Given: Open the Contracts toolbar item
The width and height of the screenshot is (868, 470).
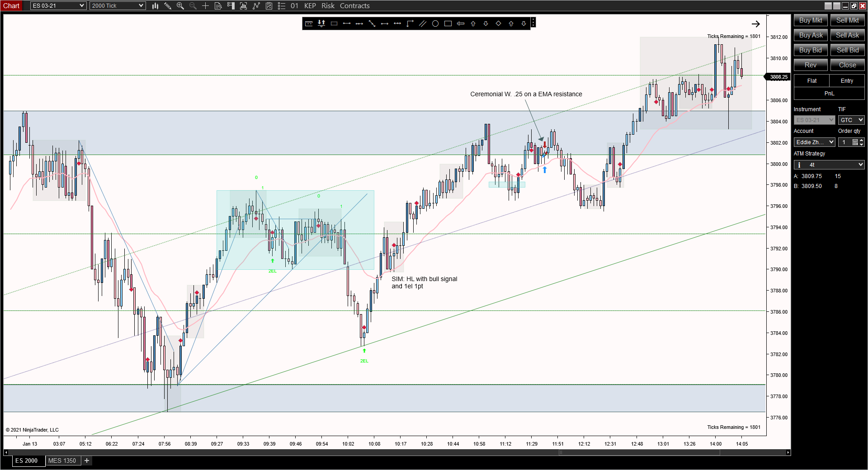Looking at the screenshot, I should click(x=355, y=6).
